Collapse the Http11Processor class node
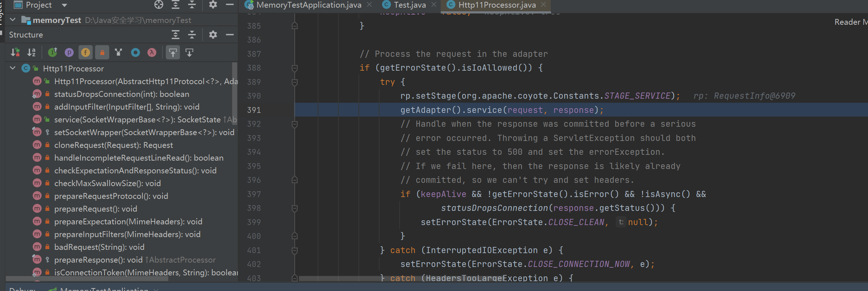The image size is (868, 291). tap(13, 68)
